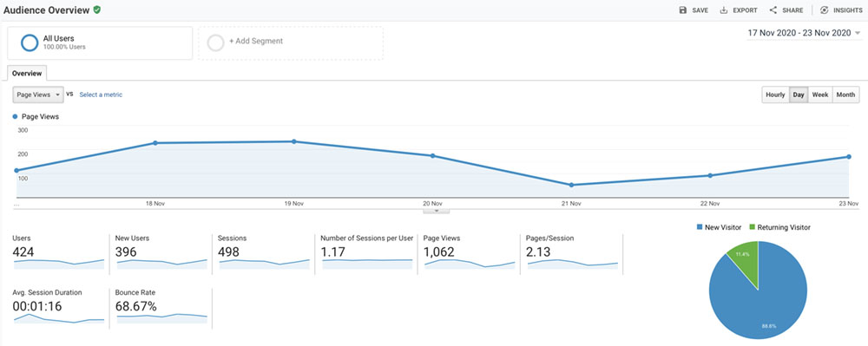Click the empty Add Segment circle
This screenshot has height=346, width=868.
point(215,42)
